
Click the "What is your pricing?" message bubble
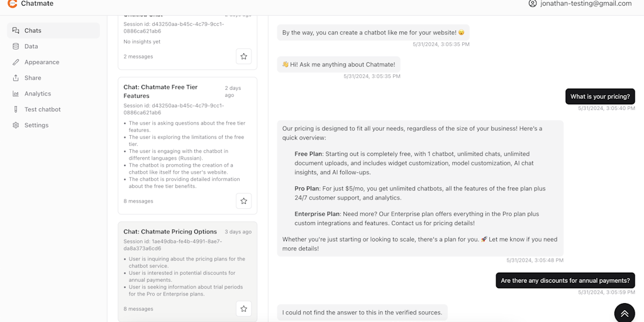600,97
